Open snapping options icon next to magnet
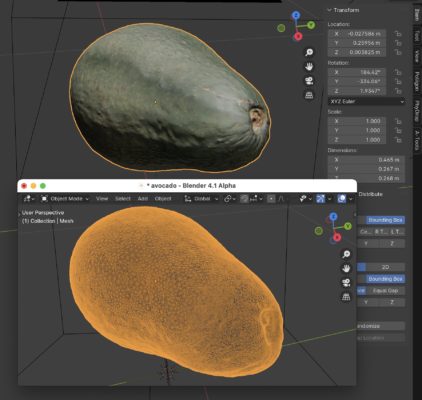 pos(255,199)
